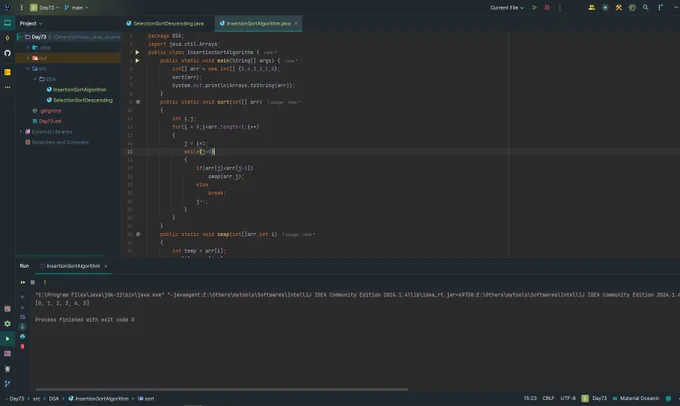Open the main branch dropdown

(76, 7)
